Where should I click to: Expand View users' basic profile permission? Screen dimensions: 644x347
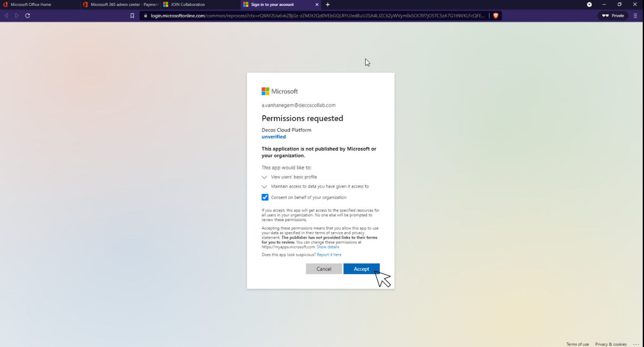click(264, 177)
